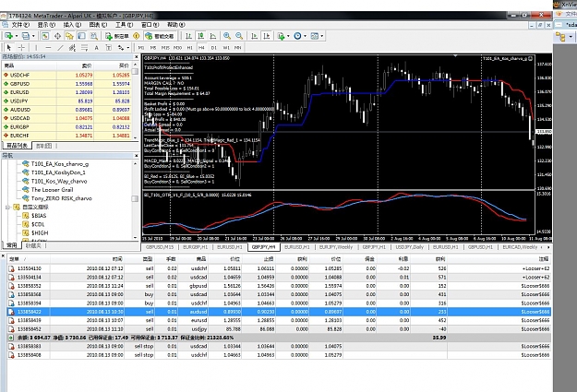
Task: Open the Indicators list icon
Action: pyautogui.click(x=281, y=36)
